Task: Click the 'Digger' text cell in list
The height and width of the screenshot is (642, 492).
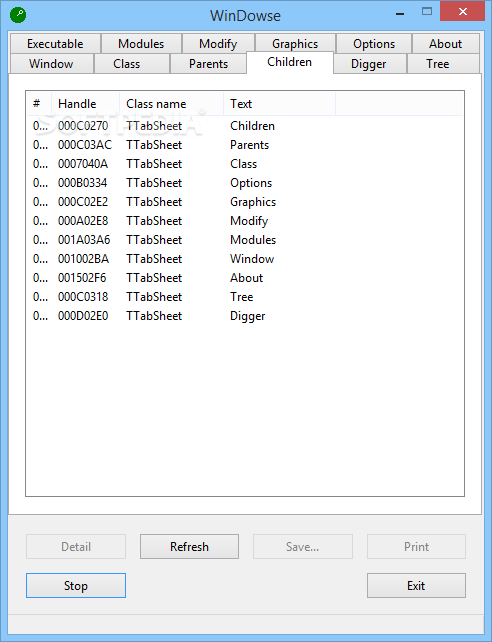Action: click(248, 316)
